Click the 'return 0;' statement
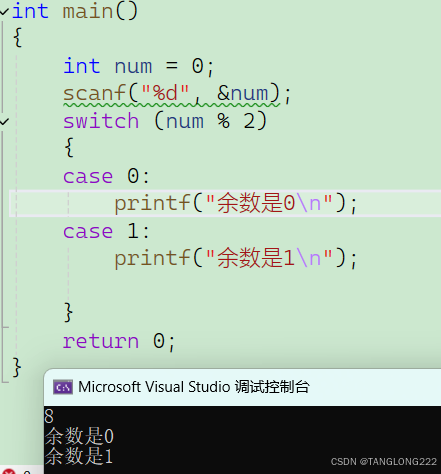The width and height of the screenshot is (441, 474). [119, 341]
